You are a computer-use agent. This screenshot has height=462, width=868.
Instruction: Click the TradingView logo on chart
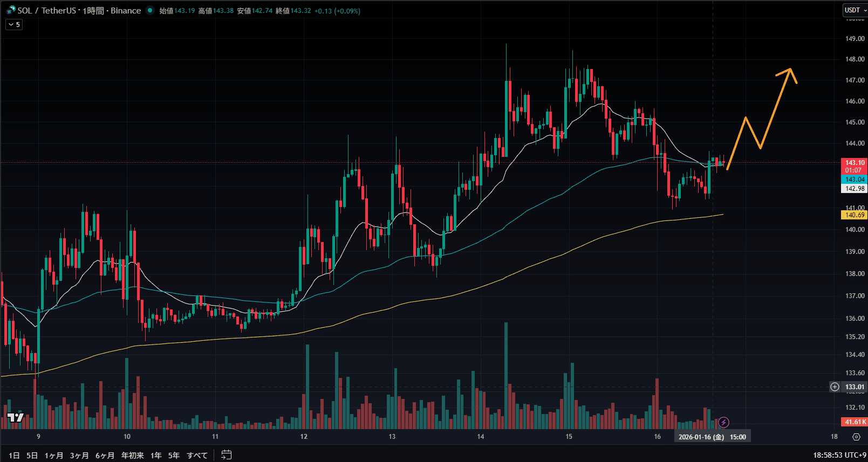tap(16, 418)
